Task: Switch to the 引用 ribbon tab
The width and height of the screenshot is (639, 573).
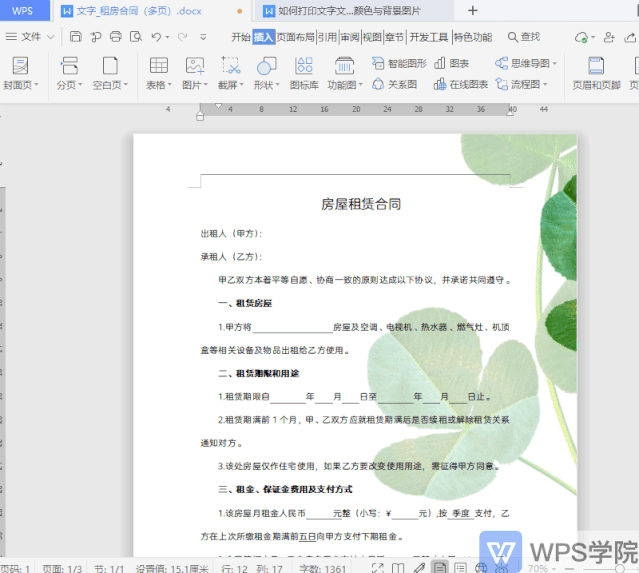Action: (328, 37)
